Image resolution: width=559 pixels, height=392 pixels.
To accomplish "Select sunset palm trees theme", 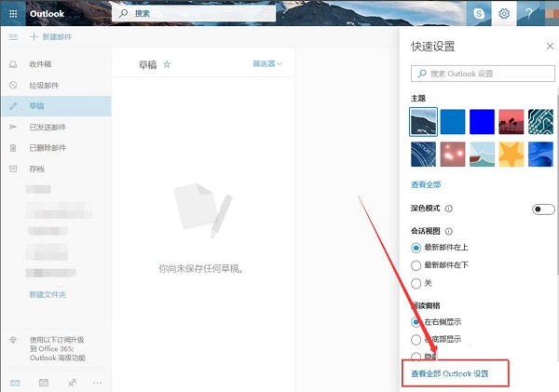I will [x=511, y=122].
